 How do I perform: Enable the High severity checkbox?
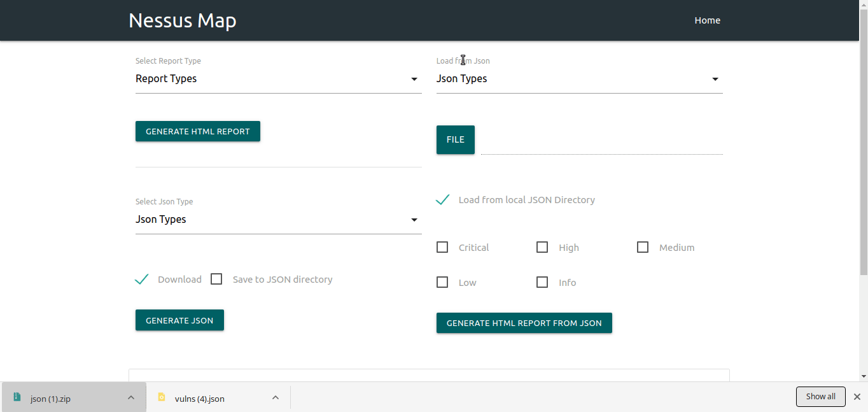pos(542,247)
